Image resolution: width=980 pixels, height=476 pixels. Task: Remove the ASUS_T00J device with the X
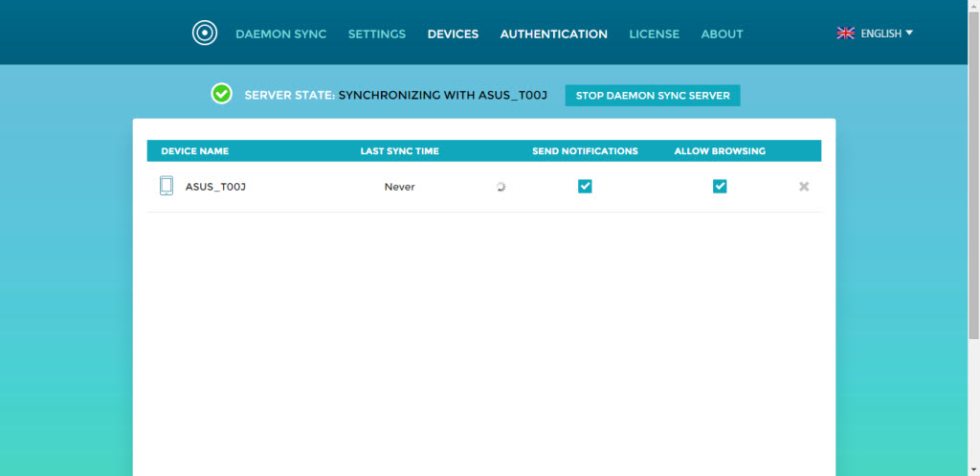(804, 187)
